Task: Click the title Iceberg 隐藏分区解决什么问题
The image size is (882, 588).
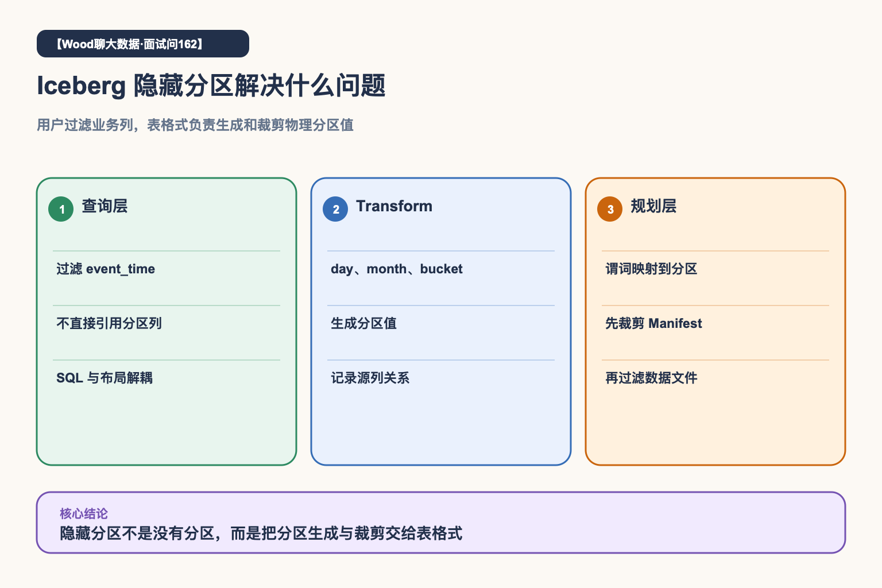Action: click(211, 86)
